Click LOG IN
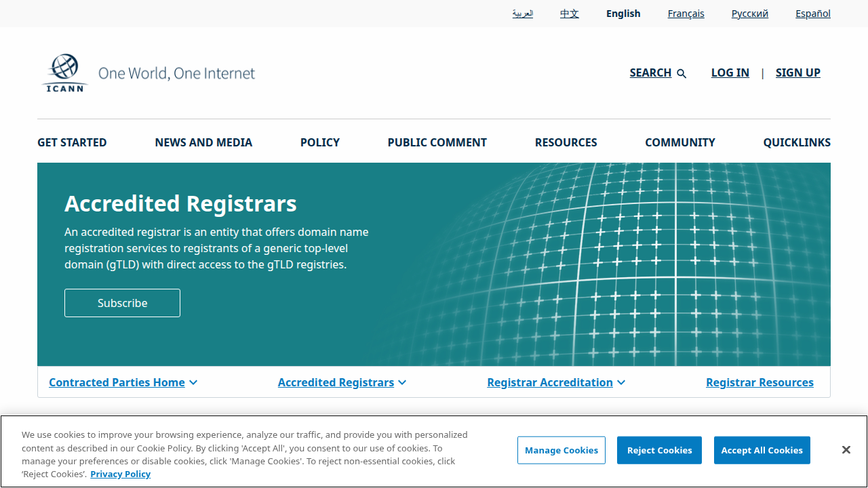The height and width of the screenshot is (488, 868). pyautogui.click(x=730, y=73)
